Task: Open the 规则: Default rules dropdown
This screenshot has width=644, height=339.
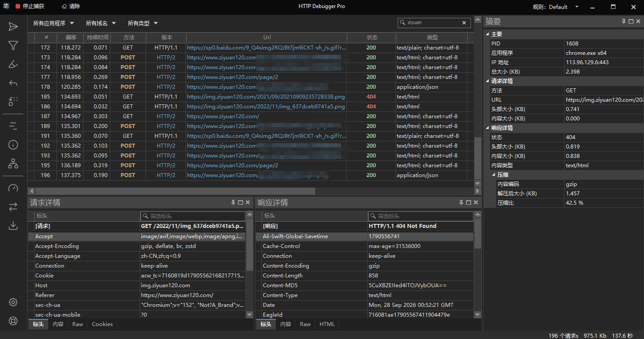Action: [556, 7]
